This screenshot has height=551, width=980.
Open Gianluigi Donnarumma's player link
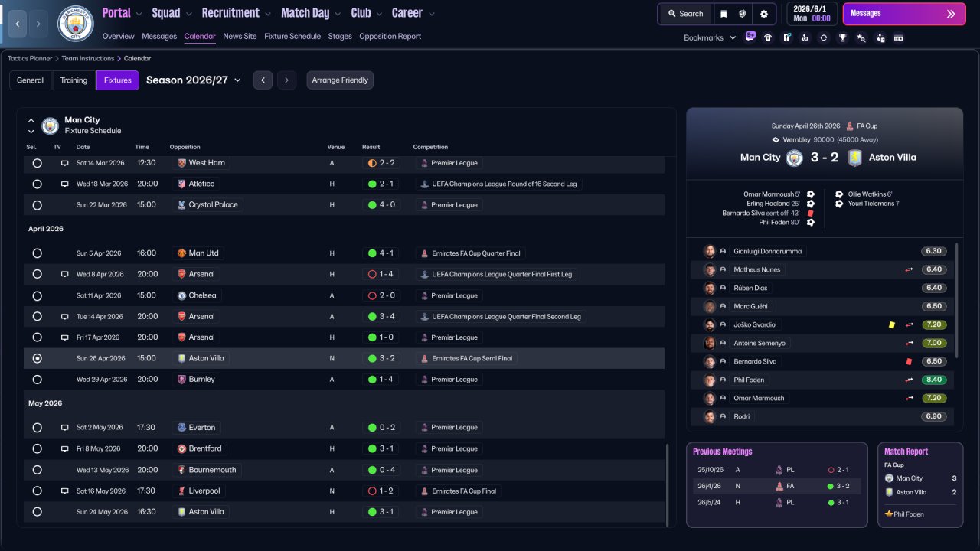click(768, 251)
